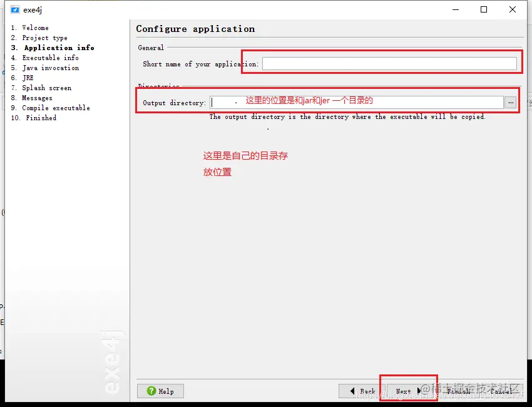Click the 'Short name of your application:' label
Viewport: 532px width, 407px height.
(200, 64)
